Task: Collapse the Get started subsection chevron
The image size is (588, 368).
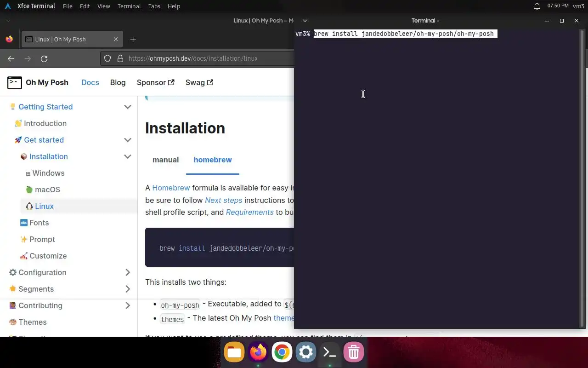Action: coord(128,140)
